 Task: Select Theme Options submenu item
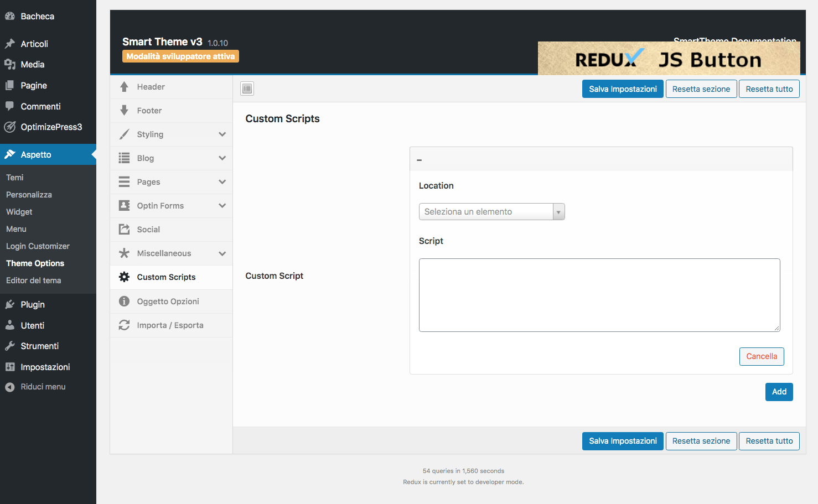pos(35,263)
